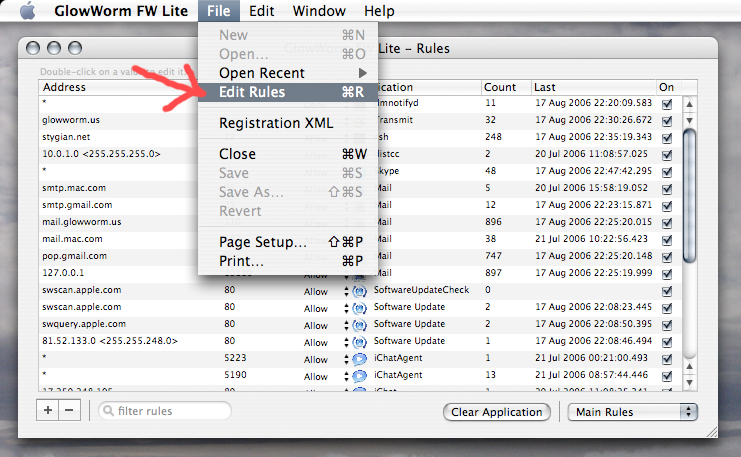Toggle On checkbox for stygian.net rule

667,138
